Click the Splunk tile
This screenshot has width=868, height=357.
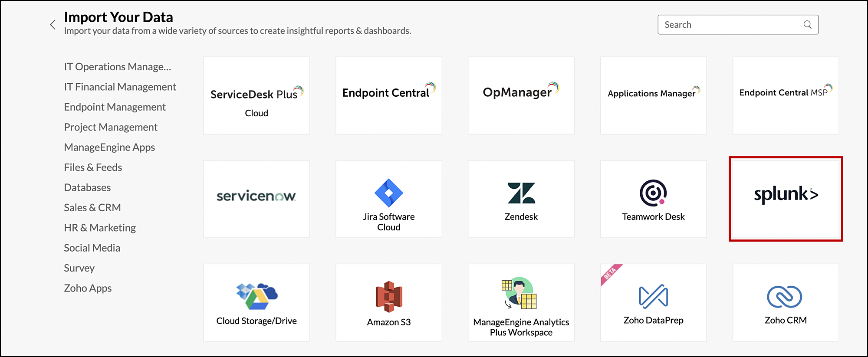coord(786,199)
